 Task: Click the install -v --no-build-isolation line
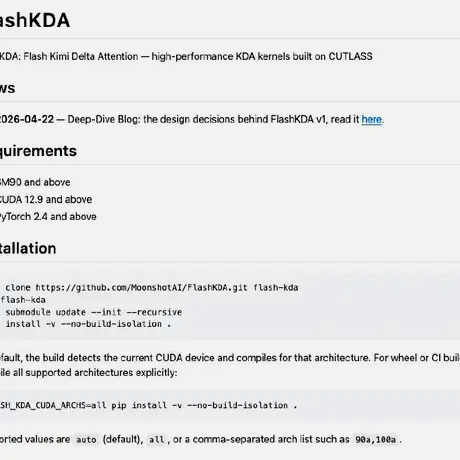click(88, 324)
